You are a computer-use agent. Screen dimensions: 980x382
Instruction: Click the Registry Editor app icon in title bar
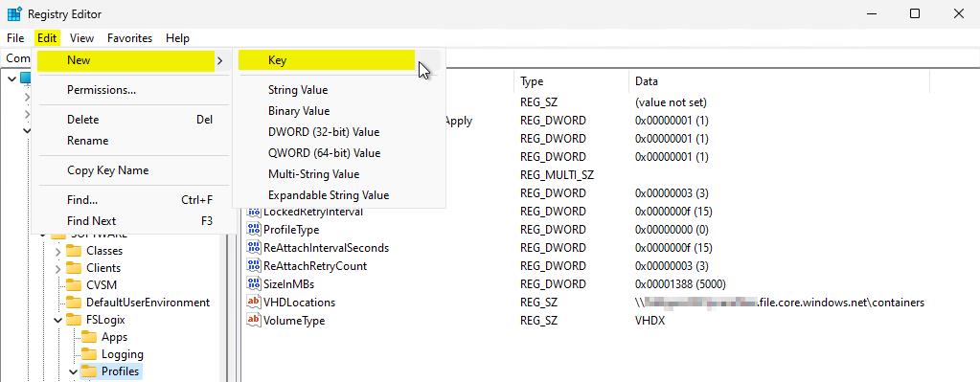click(x=14, y=13)
